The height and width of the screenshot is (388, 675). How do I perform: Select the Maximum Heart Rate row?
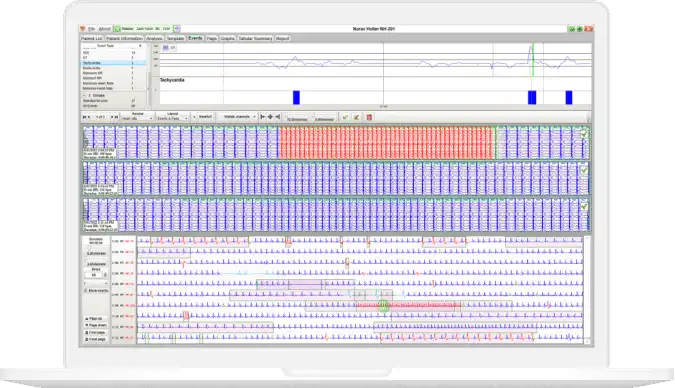(114, 84)
